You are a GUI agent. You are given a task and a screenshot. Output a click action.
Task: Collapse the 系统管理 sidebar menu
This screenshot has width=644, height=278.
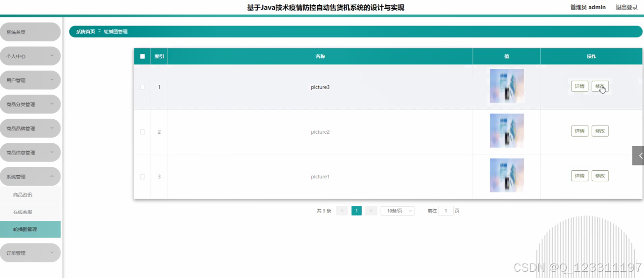coord(30,177)
